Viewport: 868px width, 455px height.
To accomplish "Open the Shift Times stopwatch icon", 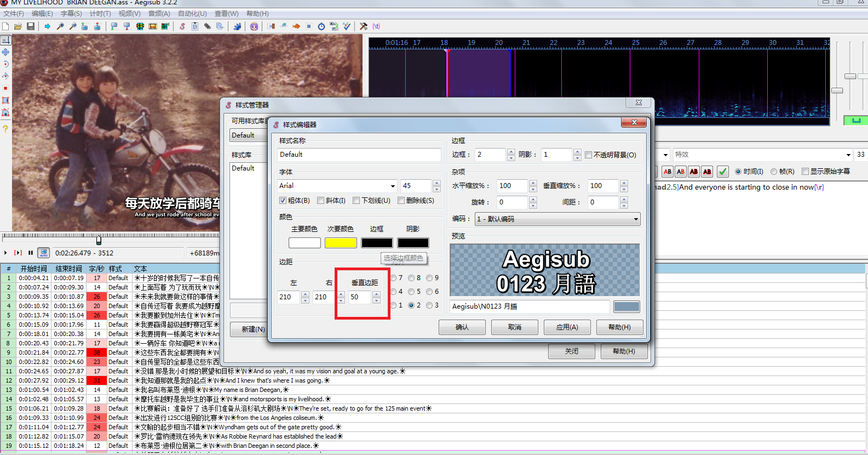I will coord(321,26).
